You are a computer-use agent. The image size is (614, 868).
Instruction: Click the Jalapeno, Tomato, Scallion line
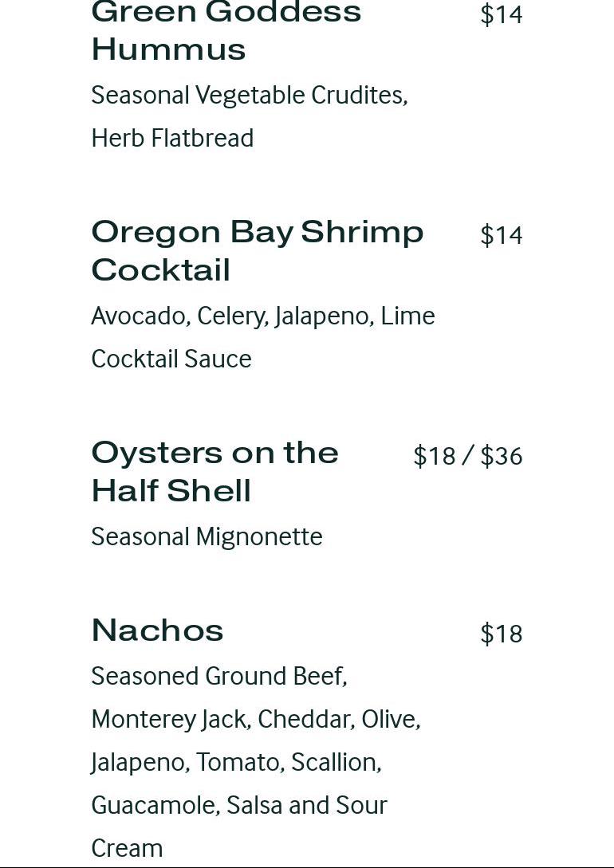click(236, 763)
